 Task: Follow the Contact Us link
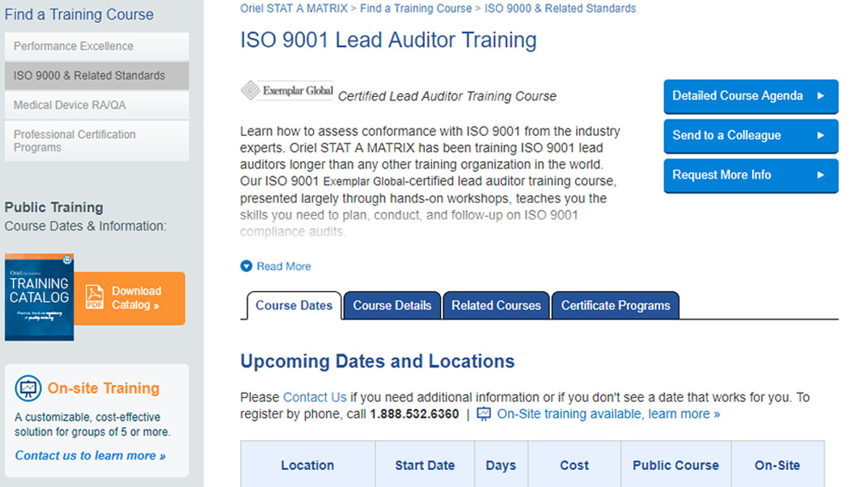click(315, 397)
